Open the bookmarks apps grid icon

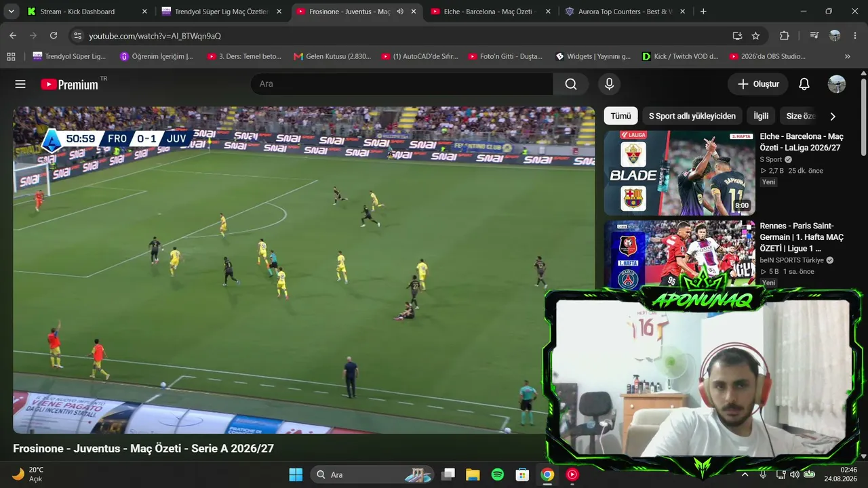(11, 56)
